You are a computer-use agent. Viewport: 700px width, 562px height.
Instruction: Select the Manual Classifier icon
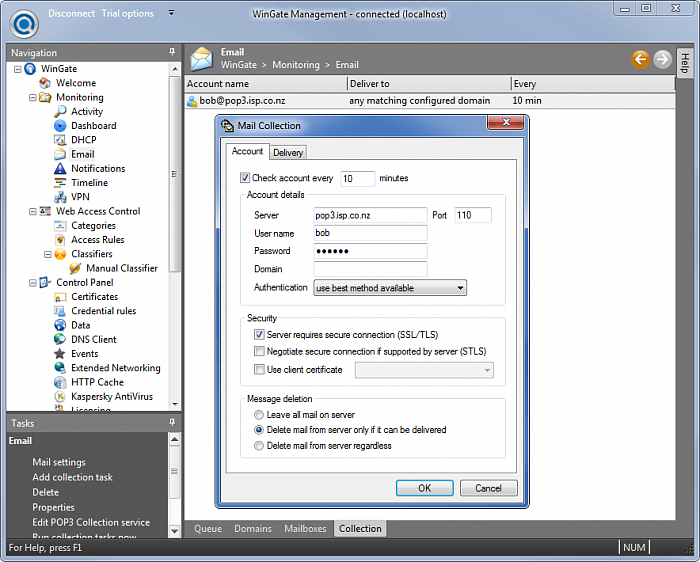point(75,268)
